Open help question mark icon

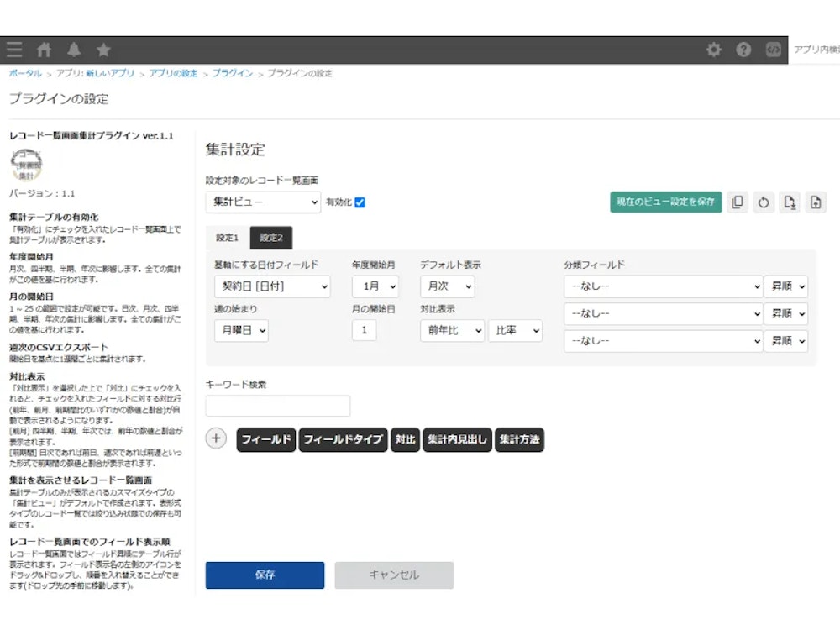[x=743, y=50]
